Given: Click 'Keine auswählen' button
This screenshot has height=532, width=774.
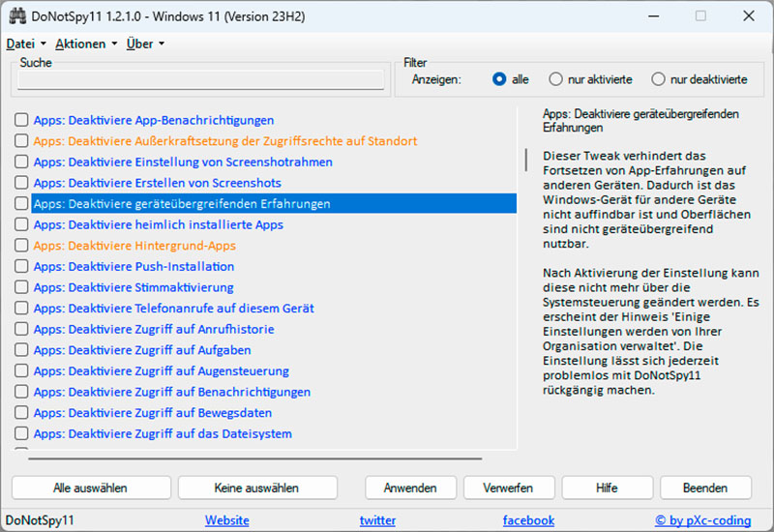Looking at the screenshot, I should tap(257, 488).
